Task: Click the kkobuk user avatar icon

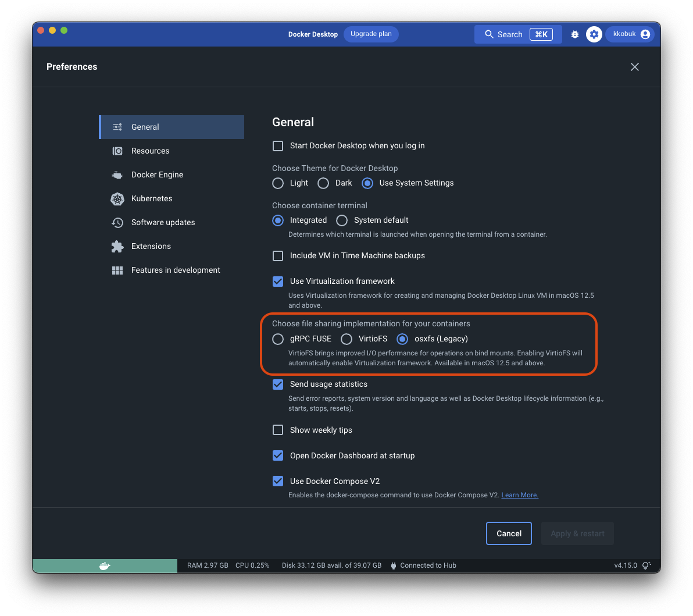Action: pos(645,34)
